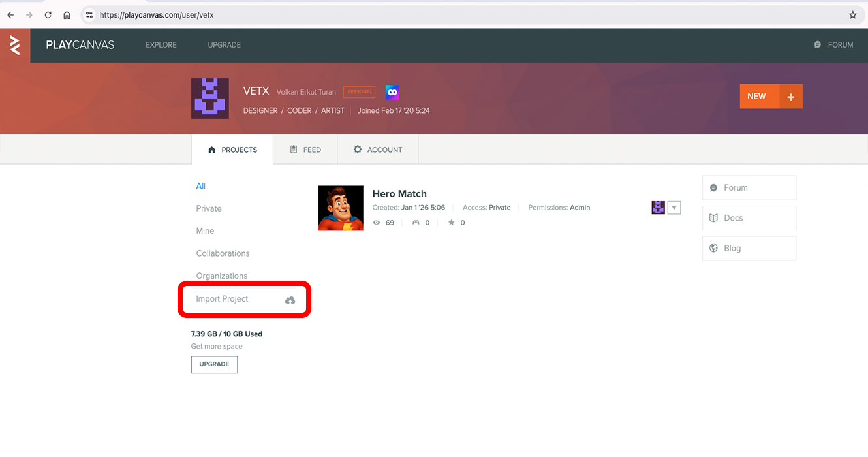This screenshot has width=868, height=457.
Task: Click the star icon under Hero Match
Action: [451, 223]
